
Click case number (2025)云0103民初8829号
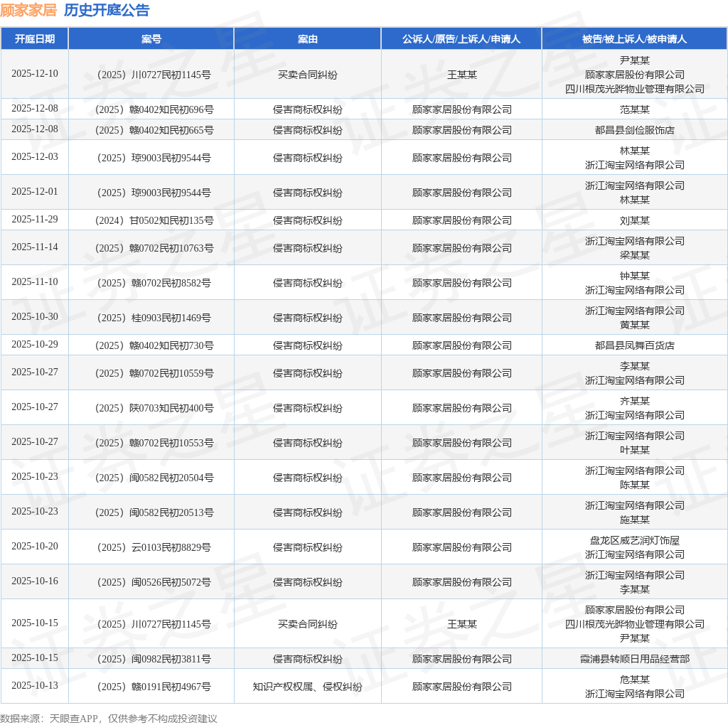[x=154, y=547]
